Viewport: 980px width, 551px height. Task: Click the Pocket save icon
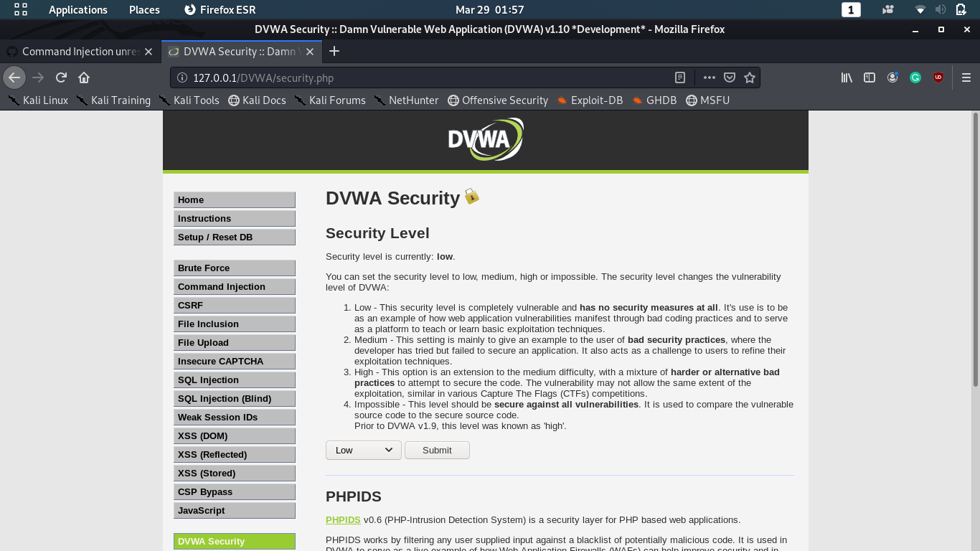[728, 77]
